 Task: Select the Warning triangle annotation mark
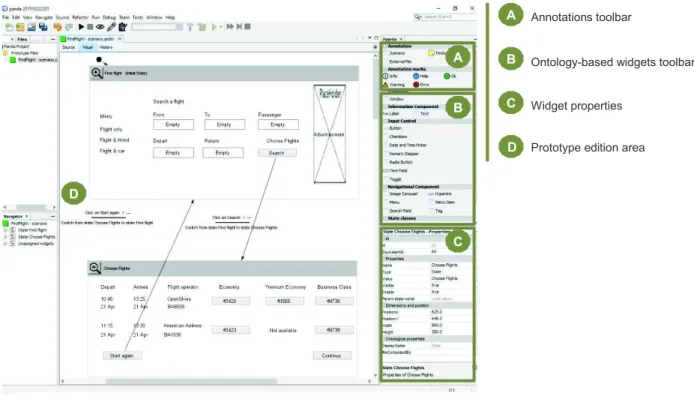click(393, 85)
